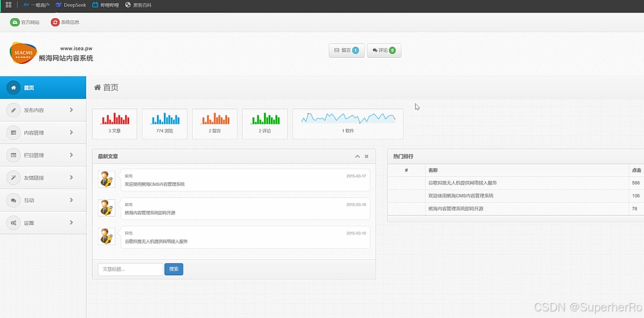
Task: Click the 热门排行 panel title
Action: [x=403, y=156]
